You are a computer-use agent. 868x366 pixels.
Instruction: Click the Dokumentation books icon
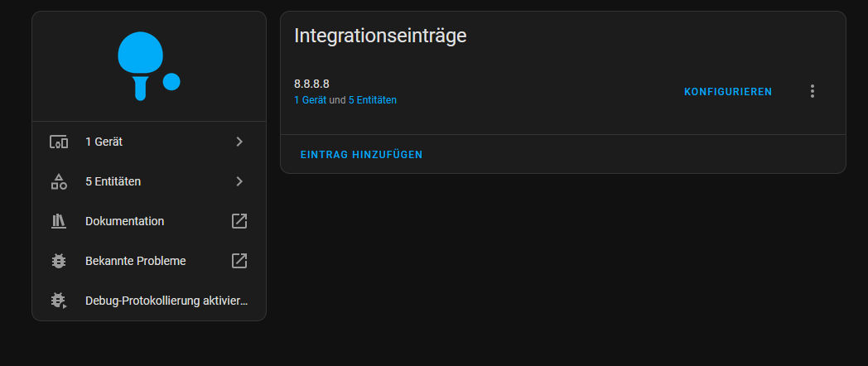(58, 221)
